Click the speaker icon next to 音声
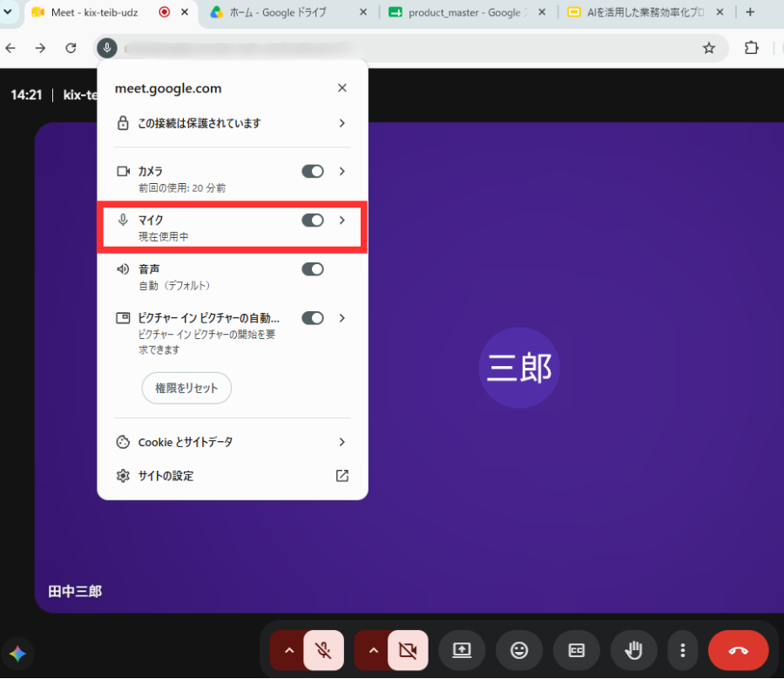This screenshot has width=784, height=679. (123, 269)
